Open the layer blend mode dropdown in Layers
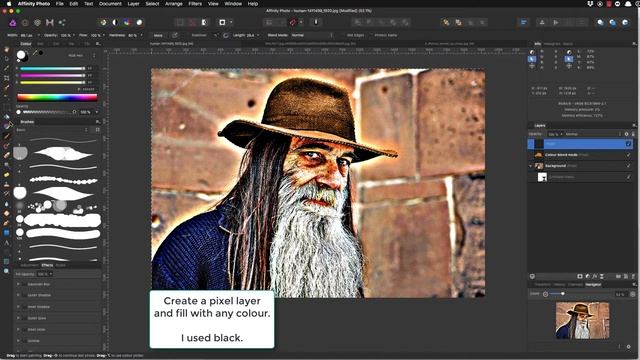This screenshot has height=360, width=640. pos(593,134)
